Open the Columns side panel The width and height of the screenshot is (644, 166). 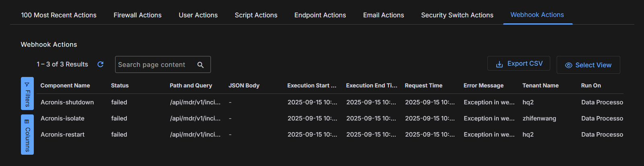click(27, 135)
